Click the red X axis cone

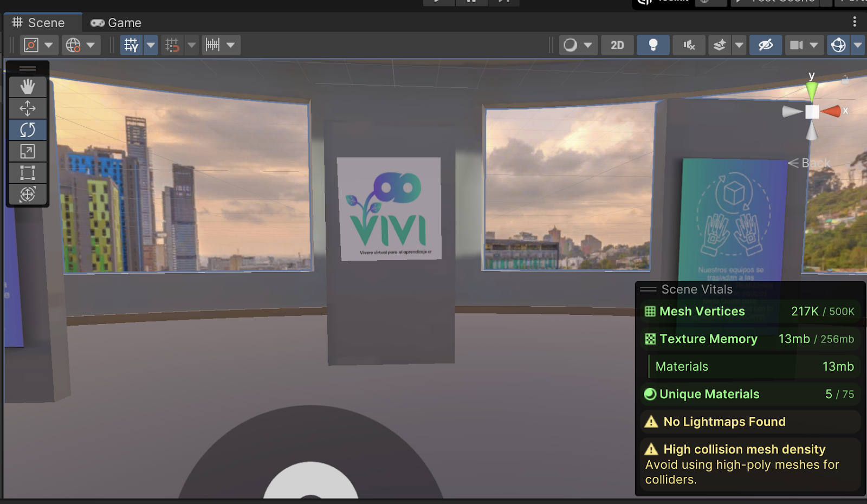click(831, 112)
